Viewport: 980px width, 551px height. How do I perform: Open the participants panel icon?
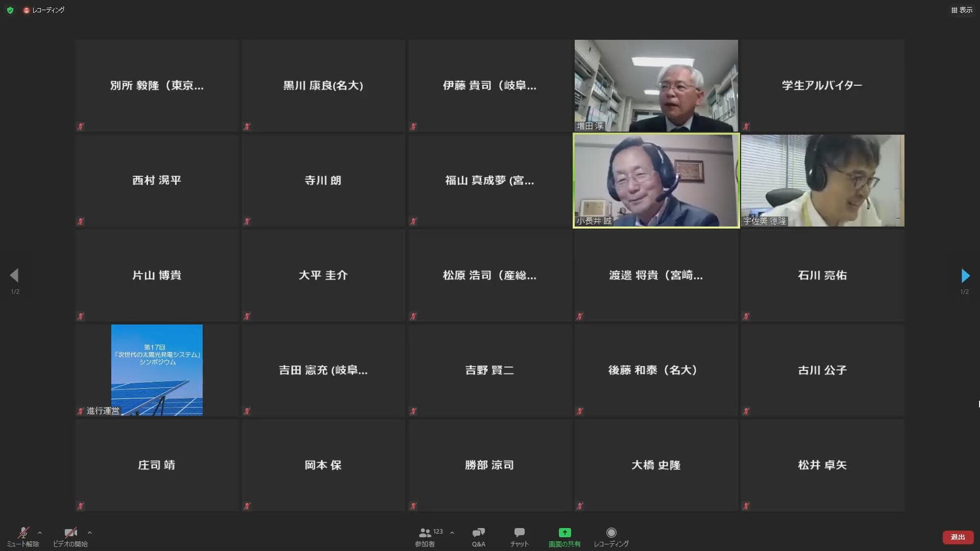425,533
